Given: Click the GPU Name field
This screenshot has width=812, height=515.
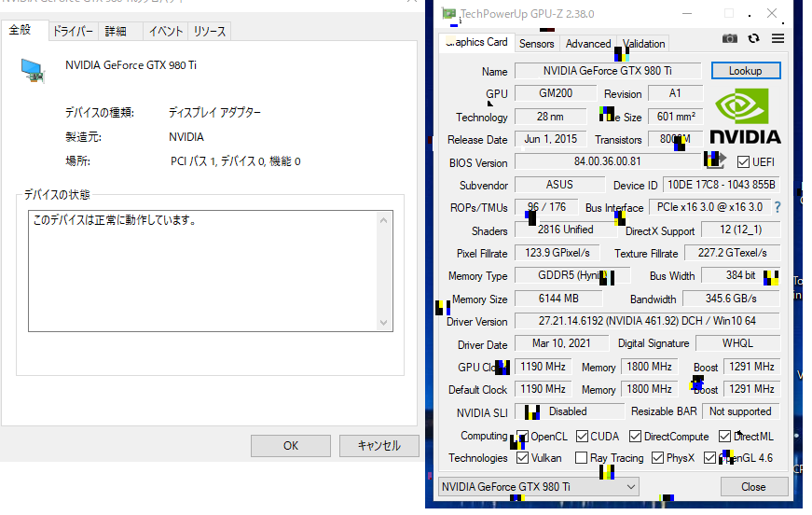Looking at the screenshot, I should click(x=608, y=71).
